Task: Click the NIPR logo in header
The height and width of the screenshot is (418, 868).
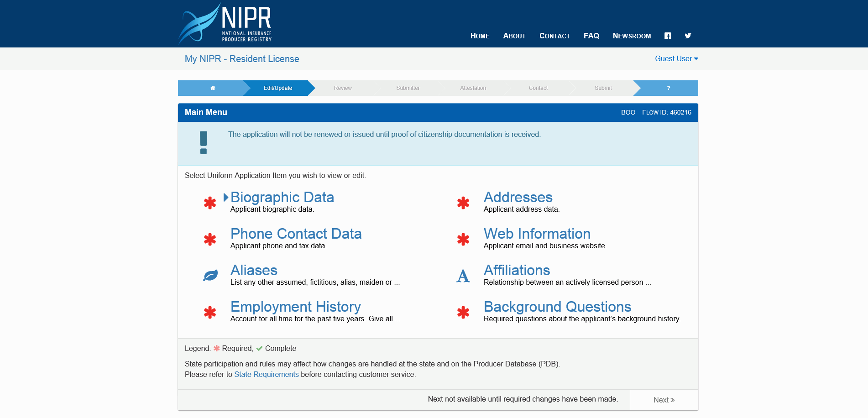Action: click(225, 24)
